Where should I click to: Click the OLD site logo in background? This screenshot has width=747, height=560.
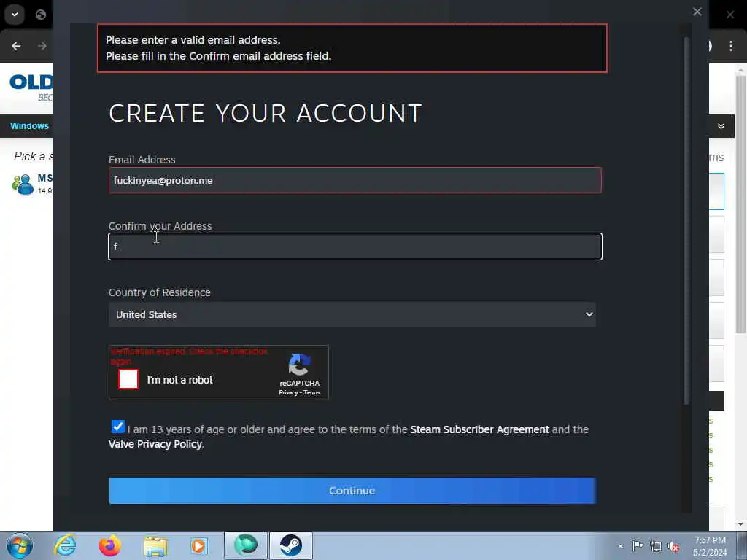coord(31,82)
